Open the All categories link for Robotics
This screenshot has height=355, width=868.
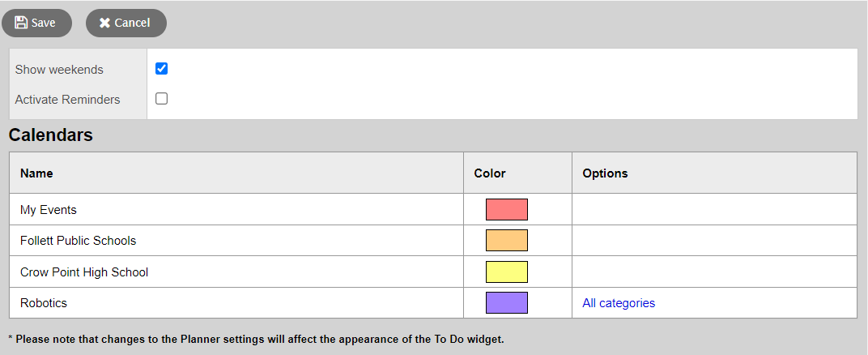tap(619, 303)
